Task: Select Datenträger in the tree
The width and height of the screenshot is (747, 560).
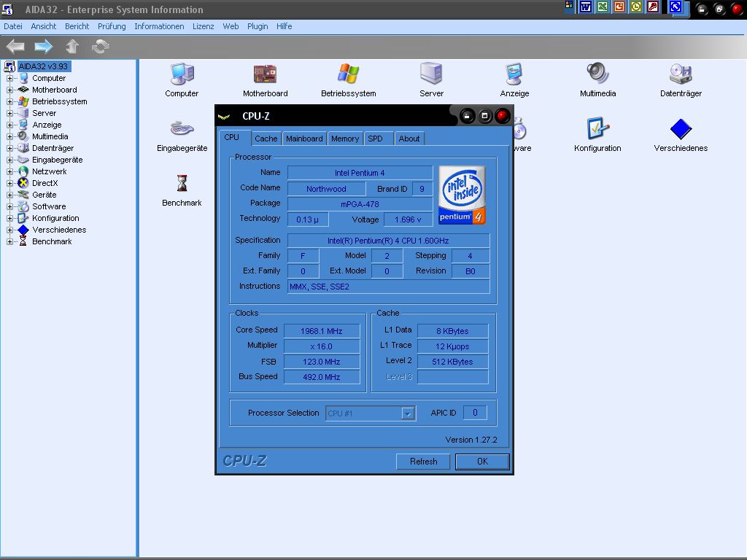Action: click(x=53, y=148)
